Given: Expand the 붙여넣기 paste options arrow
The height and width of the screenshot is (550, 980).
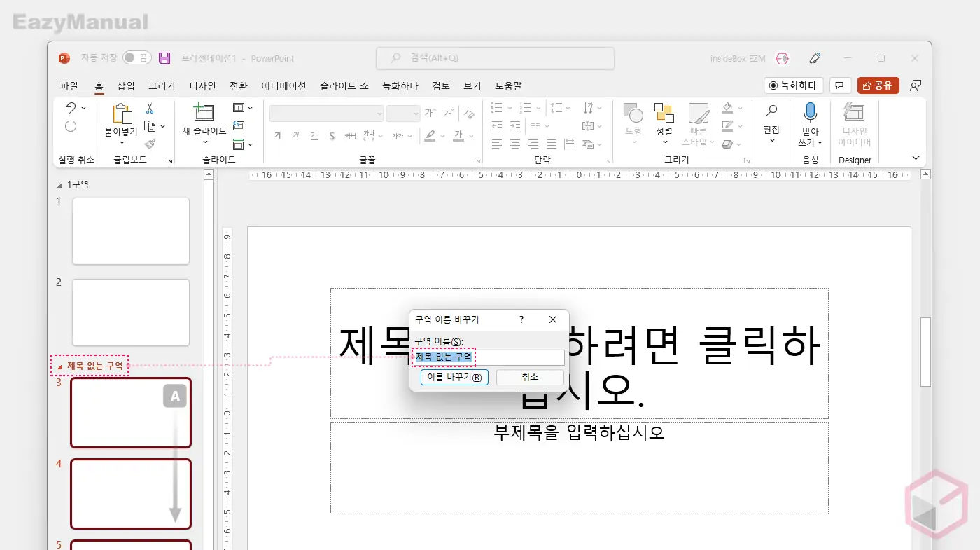Looking at the screenshot, I should (121, 143).
